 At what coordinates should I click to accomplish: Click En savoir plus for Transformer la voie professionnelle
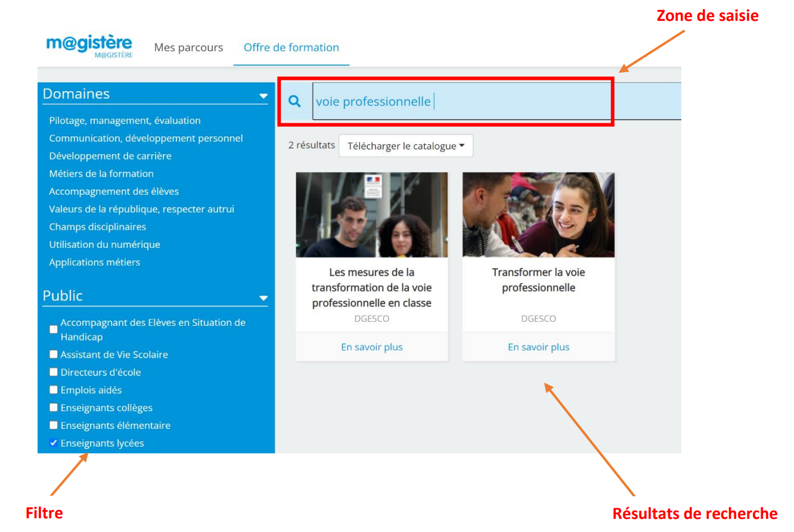click(538, 347)
